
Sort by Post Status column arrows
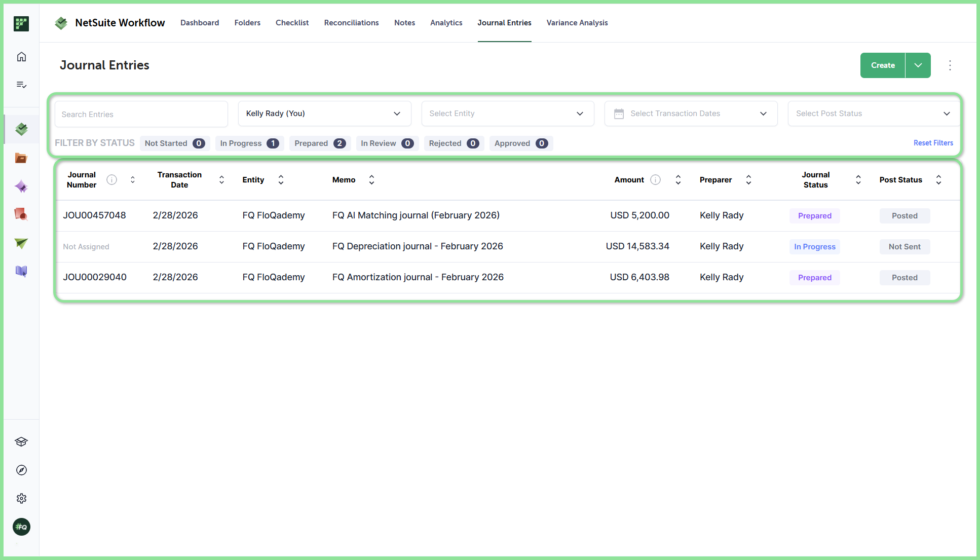click(939, 180)
